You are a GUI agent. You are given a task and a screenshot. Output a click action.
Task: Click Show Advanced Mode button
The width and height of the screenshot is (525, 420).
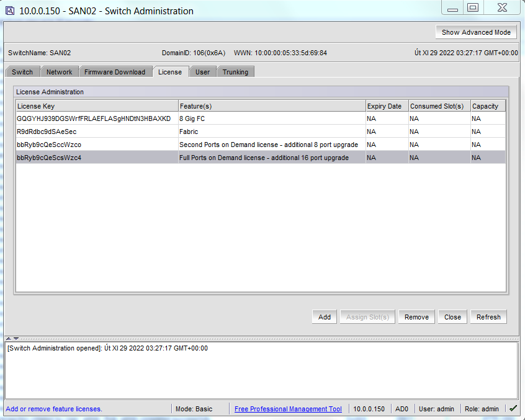coord(476,32)
